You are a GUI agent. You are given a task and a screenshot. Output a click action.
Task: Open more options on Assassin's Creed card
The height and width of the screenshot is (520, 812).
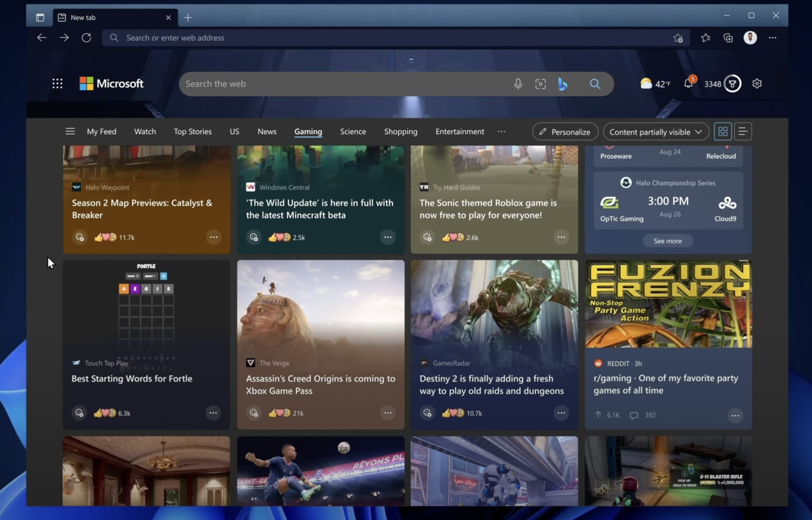pyautogui.click(x=388, y=413)
